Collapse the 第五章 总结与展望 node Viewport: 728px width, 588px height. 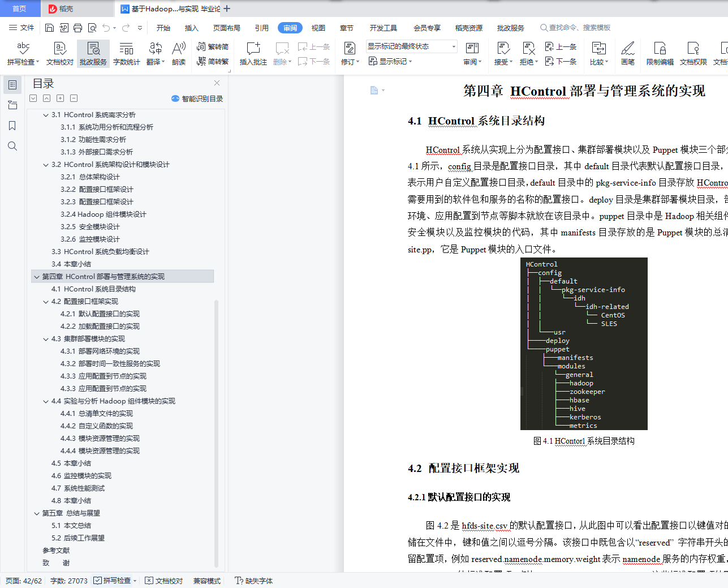pyautogui.click(x=37, y=513)
